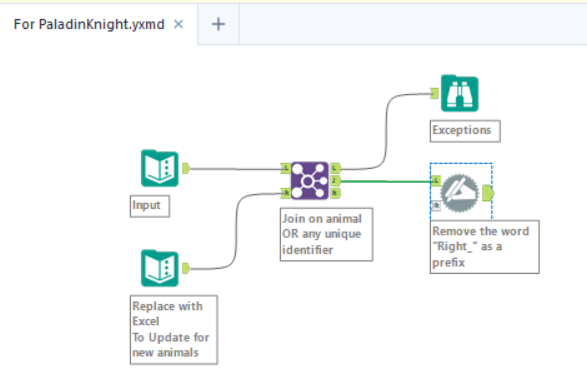Click the Join tool's R output anchor
Viewport: 587px width, 368px height.
click(x=335, y=194)
